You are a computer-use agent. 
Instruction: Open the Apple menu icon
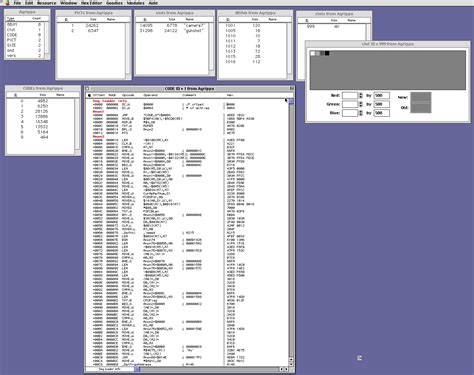tap(7, 2)
